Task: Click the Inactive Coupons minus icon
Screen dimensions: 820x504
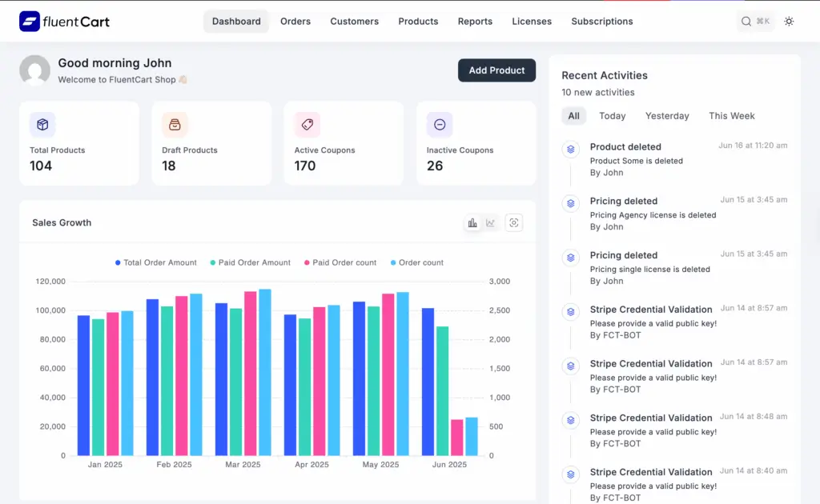Action: [x=439, y=125]
